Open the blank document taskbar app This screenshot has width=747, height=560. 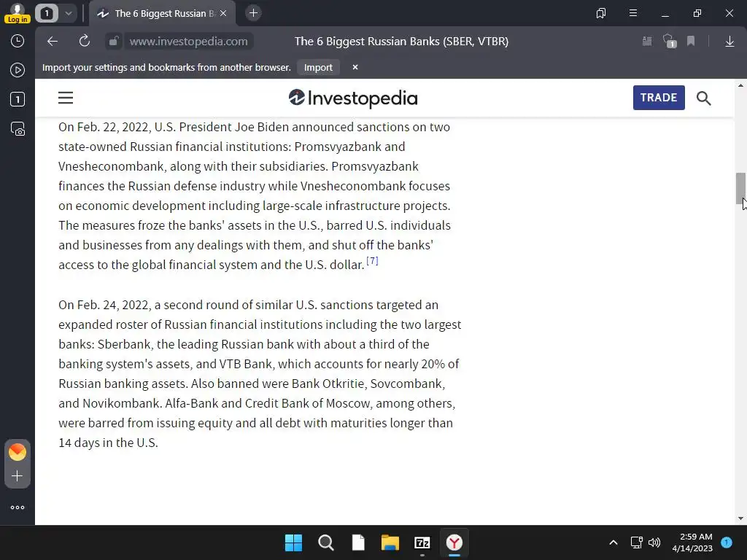point(358,542)
